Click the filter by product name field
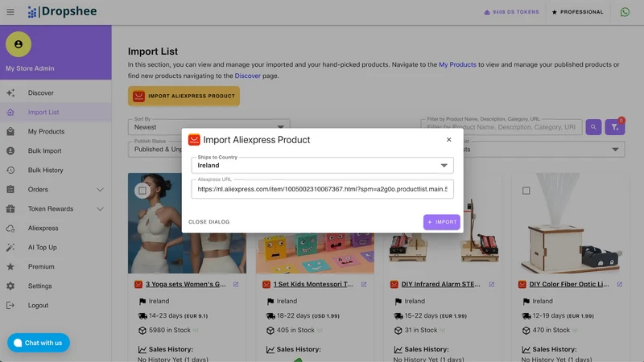 pyautogui.click(x=501, y=127)
